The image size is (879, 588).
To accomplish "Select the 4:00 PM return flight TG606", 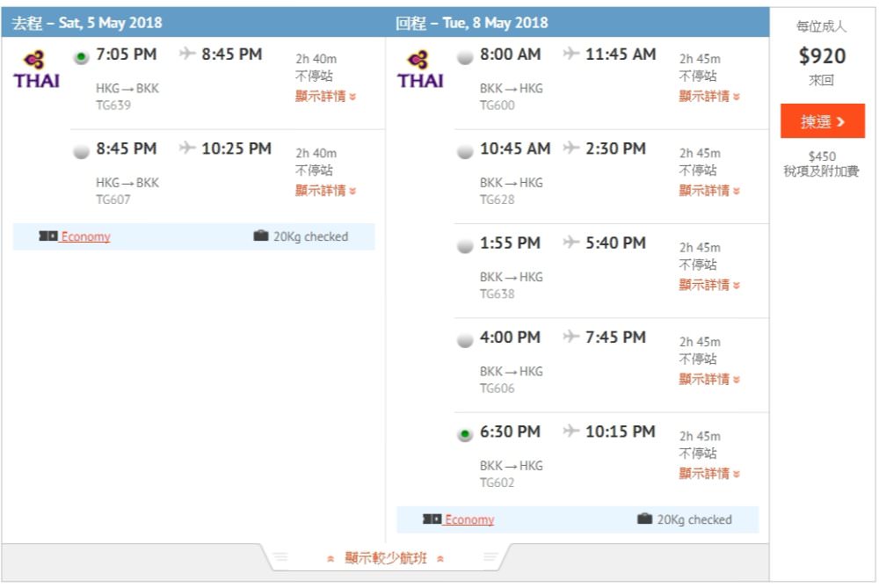I will tap(465, 340).
